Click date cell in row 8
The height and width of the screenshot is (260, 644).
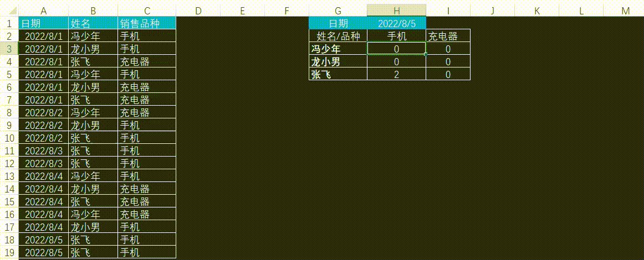(44, 112)
